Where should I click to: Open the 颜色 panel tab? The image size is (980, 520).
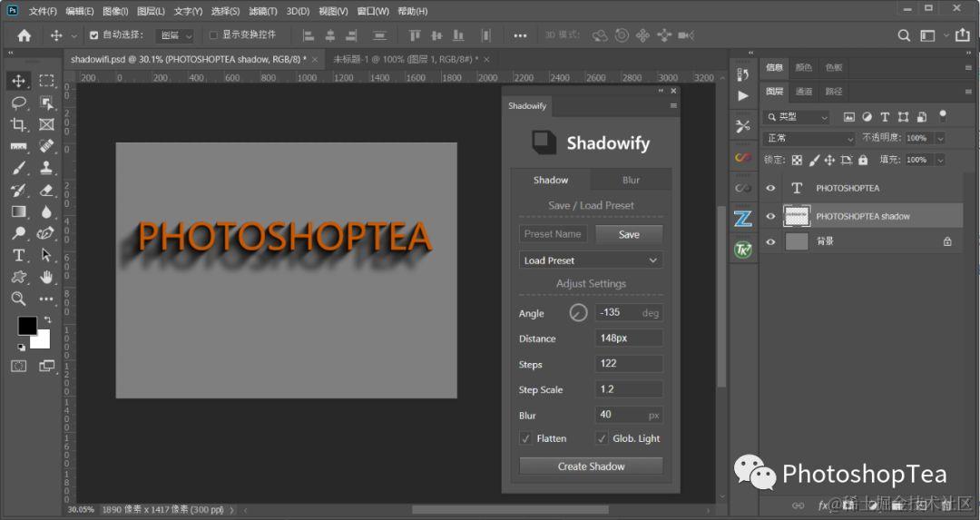pos(804,67)
